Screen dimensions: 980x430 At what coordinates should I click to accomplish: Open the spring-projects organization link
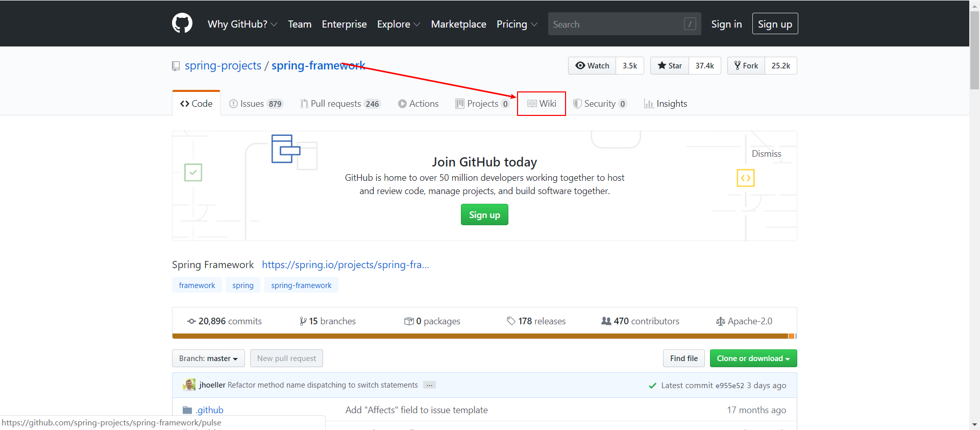tap(223, 65)
